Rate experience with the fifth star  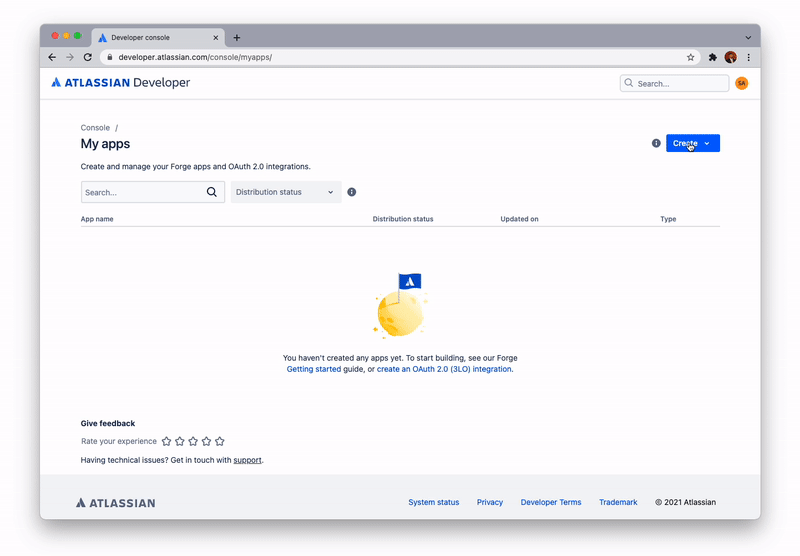219,441
